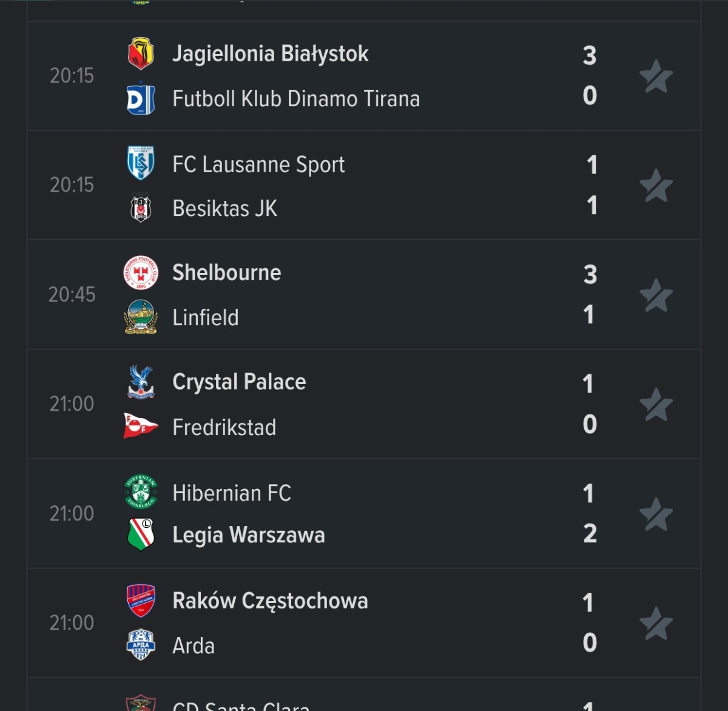Click the Hibernian FC green crest

(141, 492)
